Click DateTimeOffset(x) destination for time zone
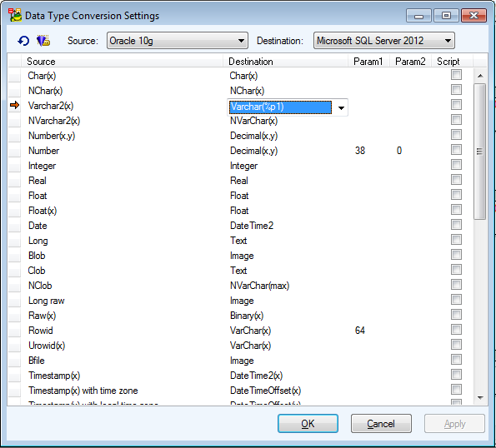 [x=265, y=391]
